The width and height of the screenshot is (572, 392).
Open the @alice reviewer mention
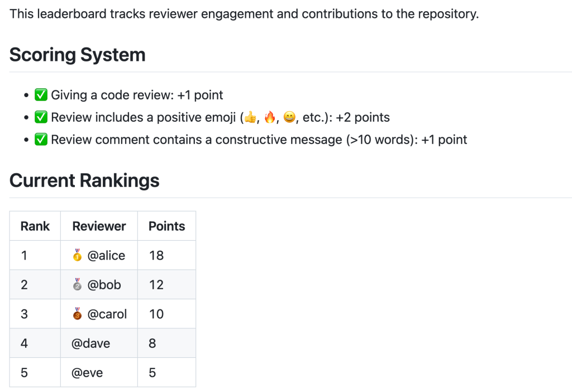(106, 256)
